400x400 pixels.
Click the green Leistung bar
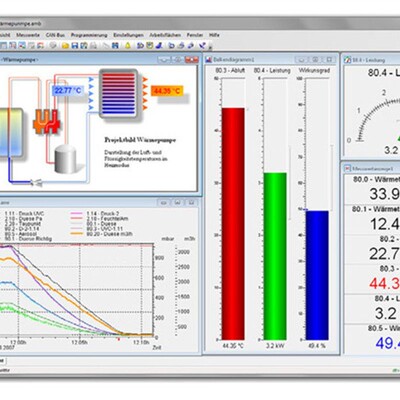[275, 256]
